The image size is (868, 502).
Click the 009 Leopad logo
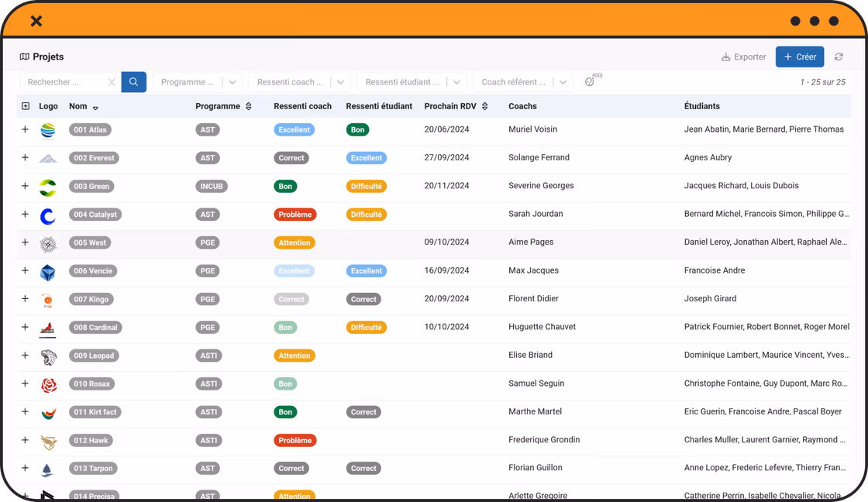pos(49,357)
